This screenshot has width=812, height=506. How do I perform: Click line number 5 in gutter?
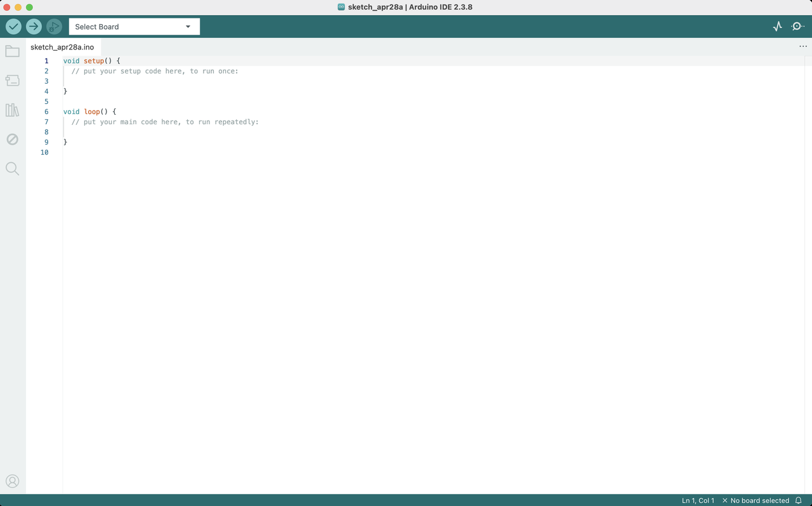(x=46, y=101)
